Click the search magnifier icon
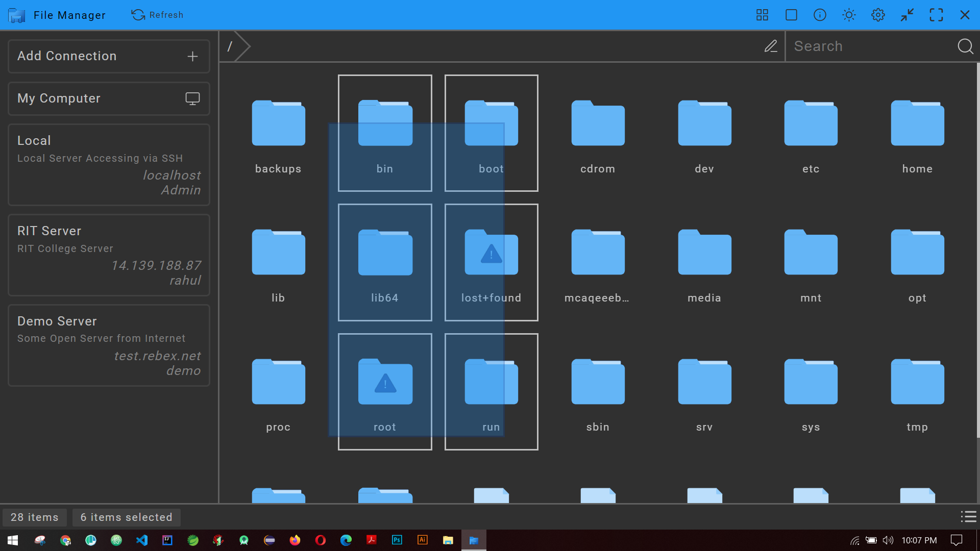 965,46
